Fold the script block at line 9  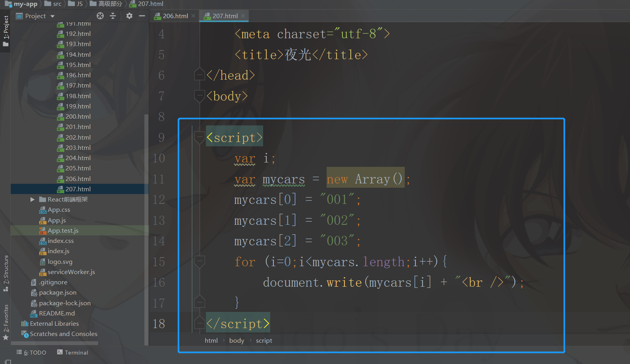200,138
